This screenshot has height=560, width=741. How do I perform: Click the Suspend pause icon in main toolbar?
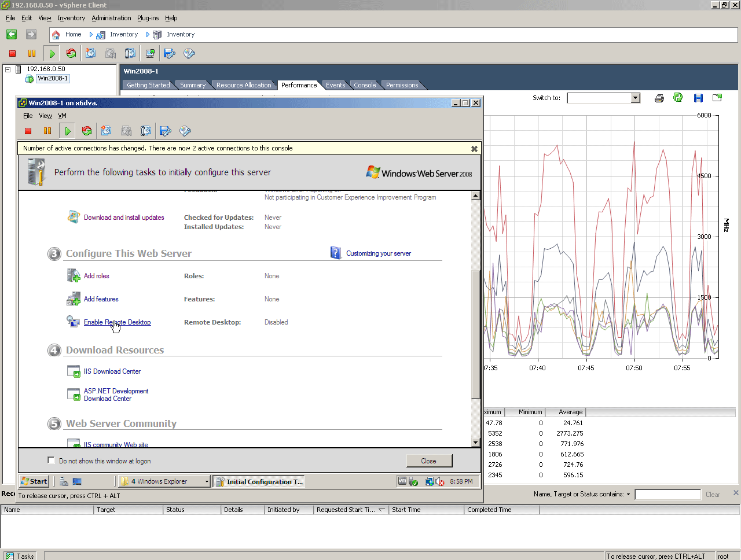[32, 53]
